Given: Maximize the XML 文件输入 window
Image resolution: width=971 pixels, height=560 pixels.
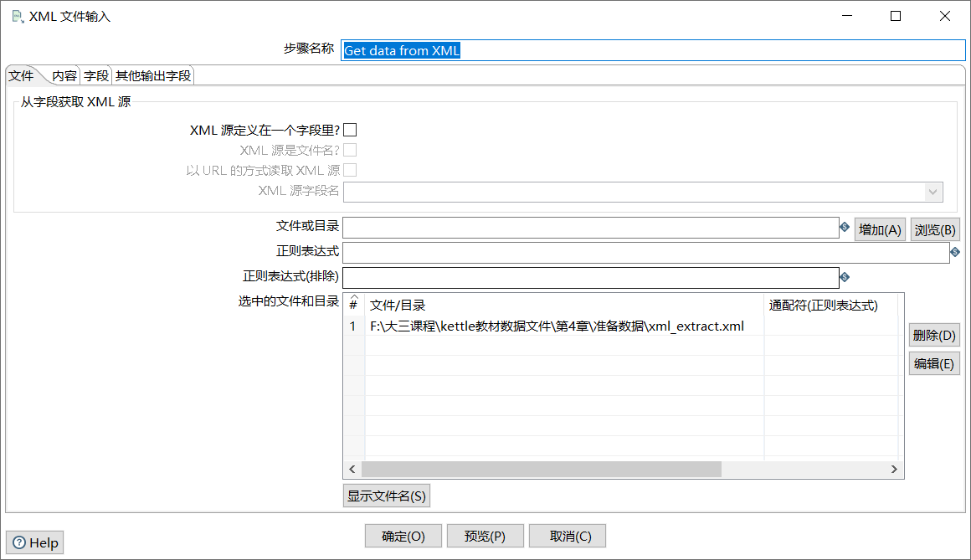Looking at the screenshot, I should pyautogui.click(x=896, y=16).
